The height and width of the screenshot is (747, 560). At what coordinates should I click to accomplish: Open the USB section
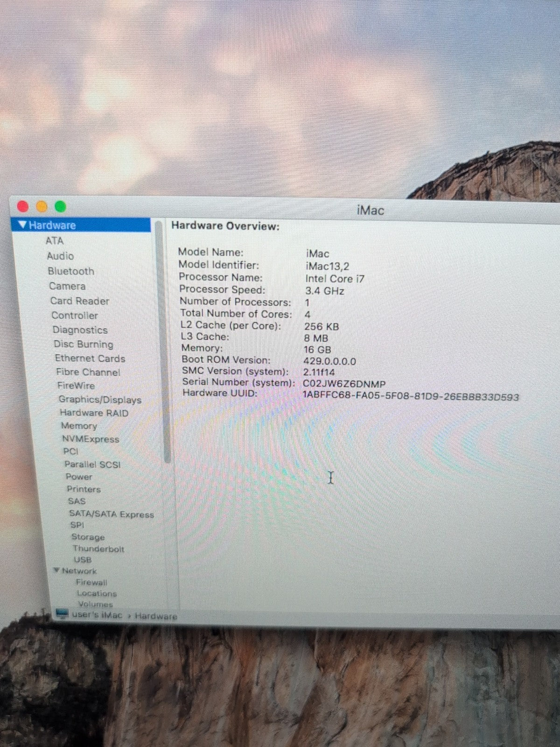[83, 560]
